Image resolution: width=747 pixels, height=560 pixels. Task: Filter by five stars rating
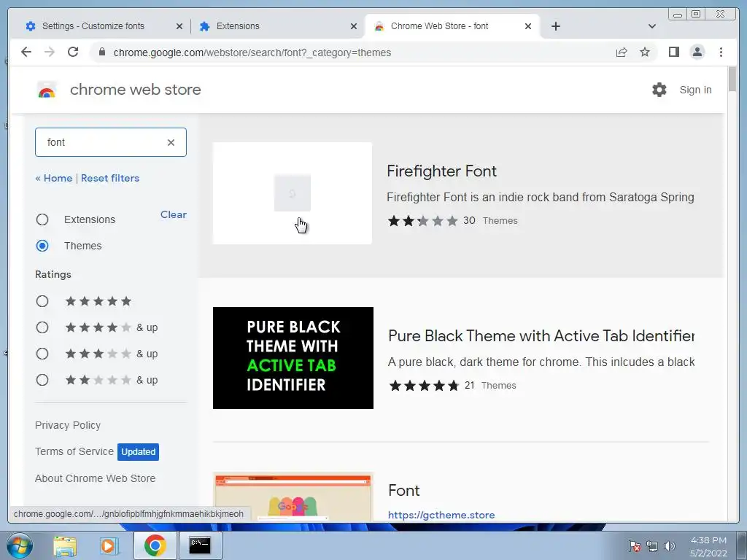[x=42, y=301]
